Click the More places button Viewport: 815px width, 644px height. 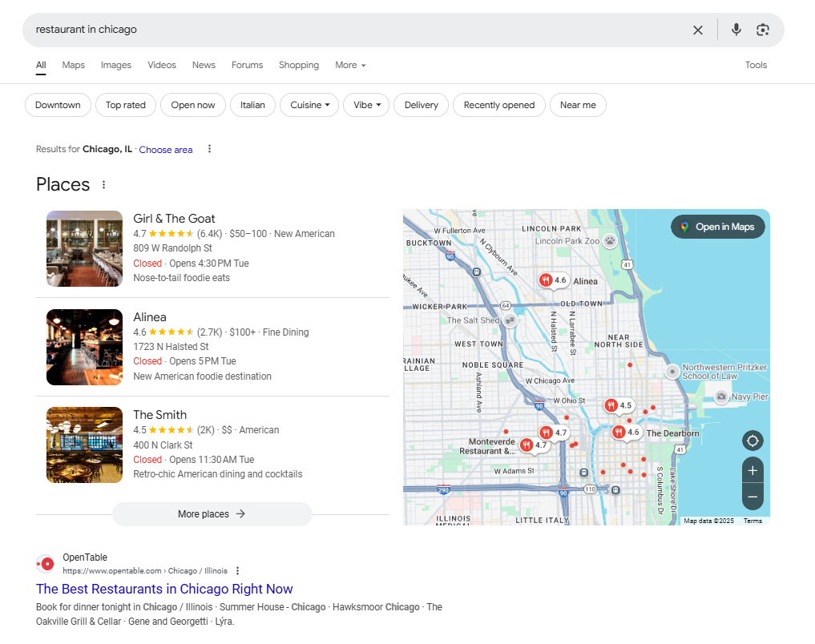(x=212, y=513)
